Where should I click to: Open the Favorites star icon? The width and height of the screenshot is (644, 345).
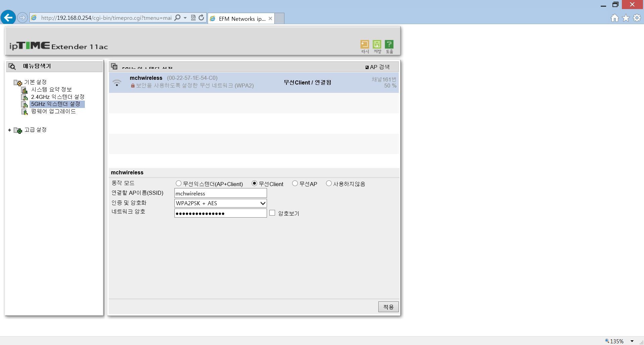tap(626, 18)
